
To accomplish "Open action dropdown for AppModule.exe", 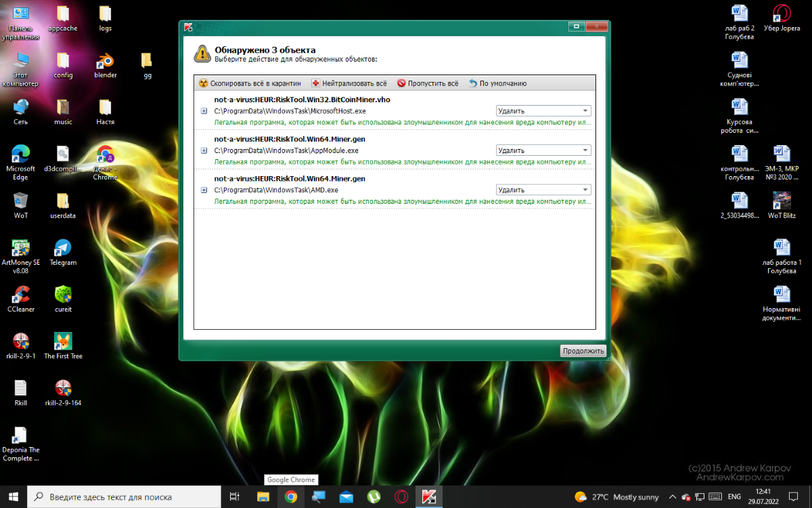I will pyautogui.click(x=543, y=150).
